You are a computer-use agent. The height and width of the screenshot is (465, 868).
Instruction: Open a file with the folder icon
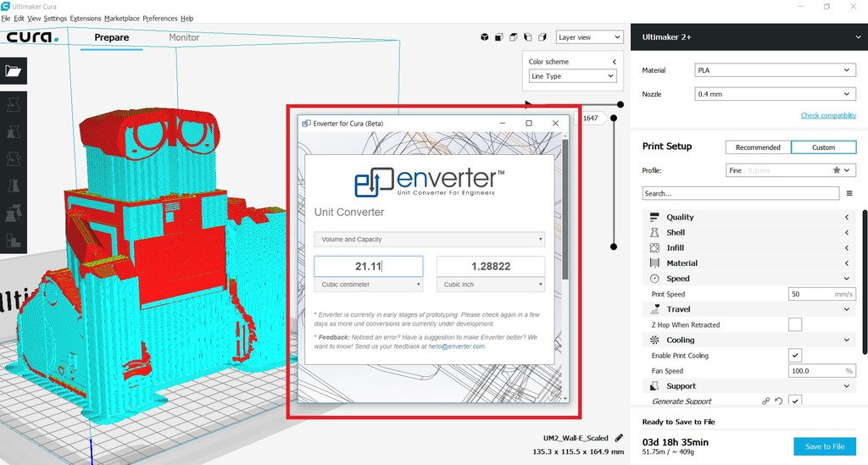(x=14, y=71)
